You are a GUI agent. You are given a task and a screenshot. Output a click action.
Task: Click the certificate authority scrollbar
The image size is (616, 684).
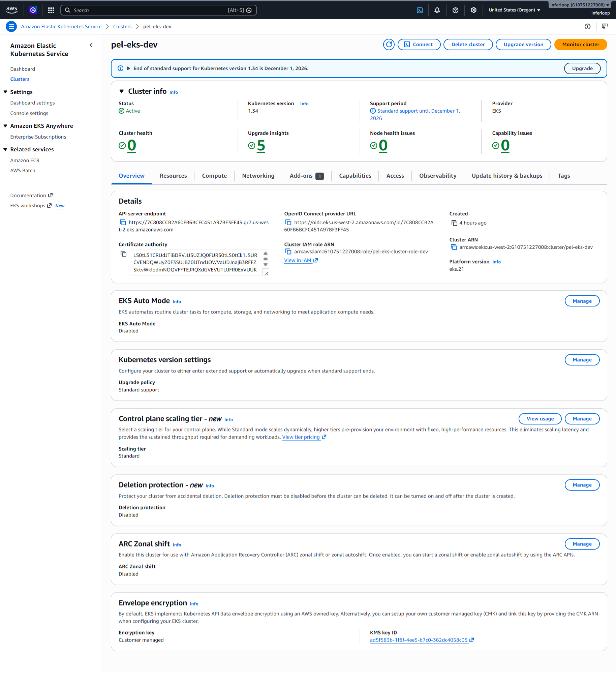coord(266,259)
